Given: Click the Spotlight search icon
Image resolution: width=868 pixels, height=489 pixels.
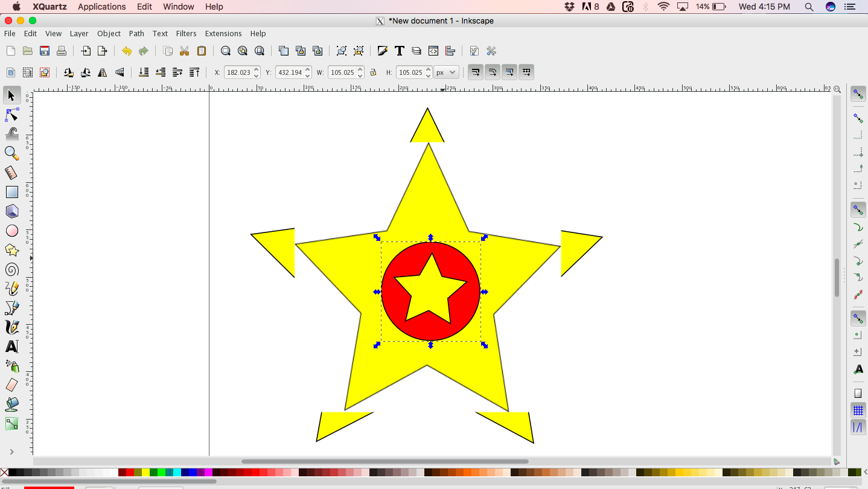Looking at the screenshot, I should (x=809, y=7).
